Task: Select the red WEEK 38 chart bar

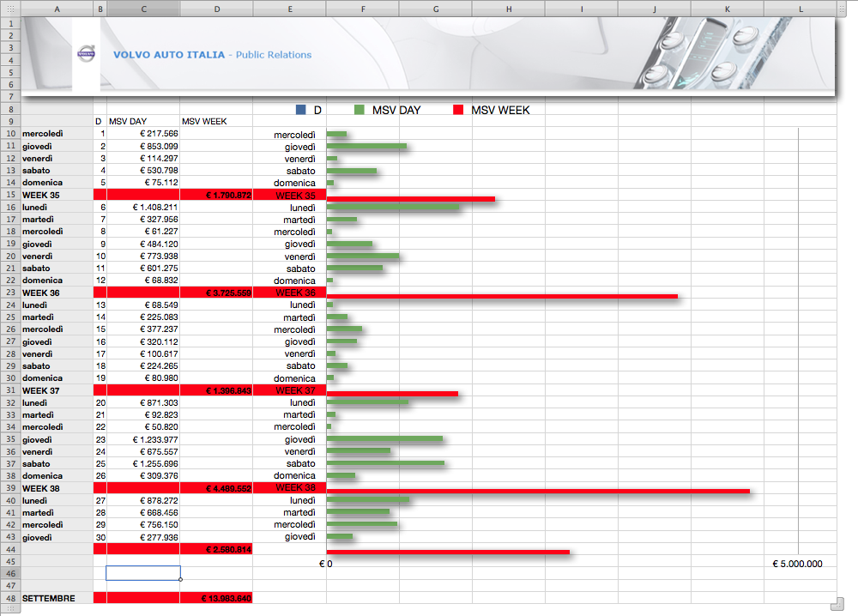Action: pos(538,491)
